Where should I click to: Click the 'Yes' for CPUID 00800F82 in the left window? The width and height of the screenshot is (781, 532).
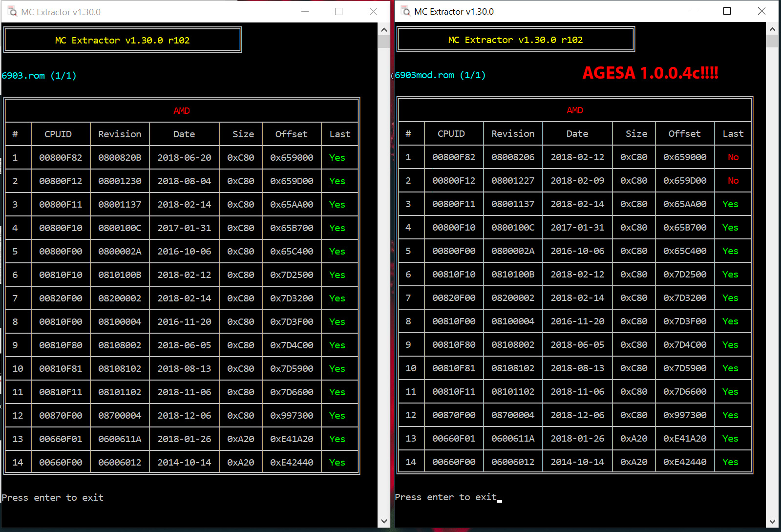337,158
